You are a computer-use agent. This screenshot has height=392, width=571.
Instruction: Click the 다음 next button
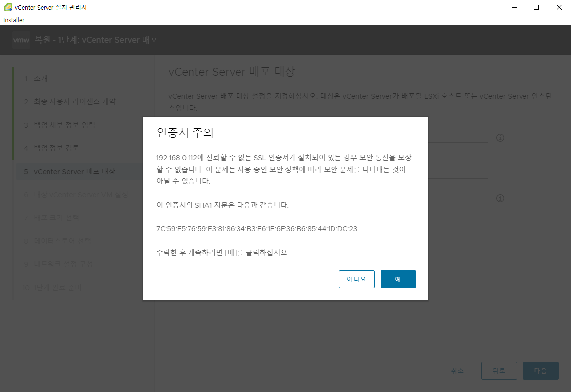(540, 371)
